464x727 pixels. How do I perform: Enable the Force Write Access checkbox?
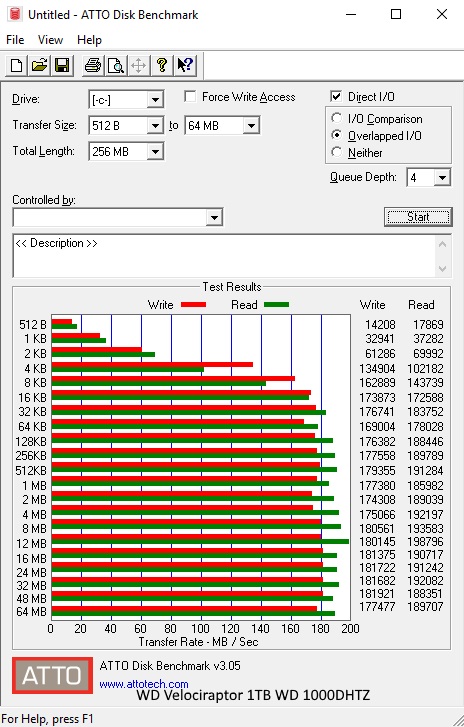pyautogui.click(x=190, y=96)
